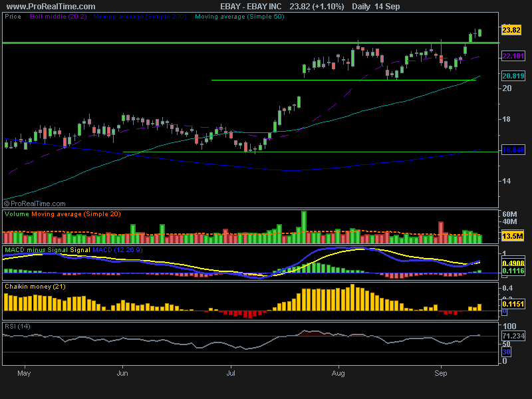
Task: Click the 0.4908 MACD value tag
Action: (x=513, y=263)
